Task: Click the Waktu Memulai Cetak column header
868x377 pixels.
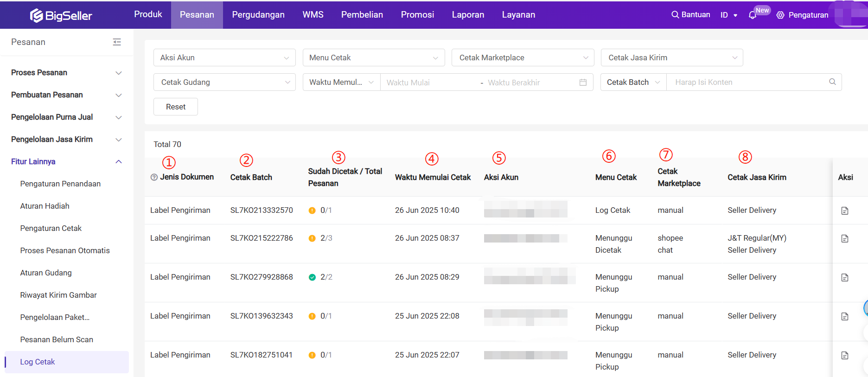Action: pos(433,178)
